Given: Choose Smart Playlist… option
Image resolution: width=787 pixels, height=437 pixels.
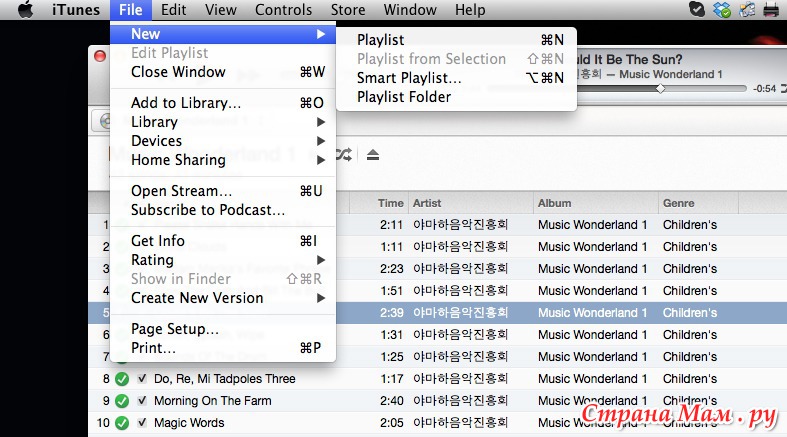Looking at the screenshot, I should pos(456,78).
